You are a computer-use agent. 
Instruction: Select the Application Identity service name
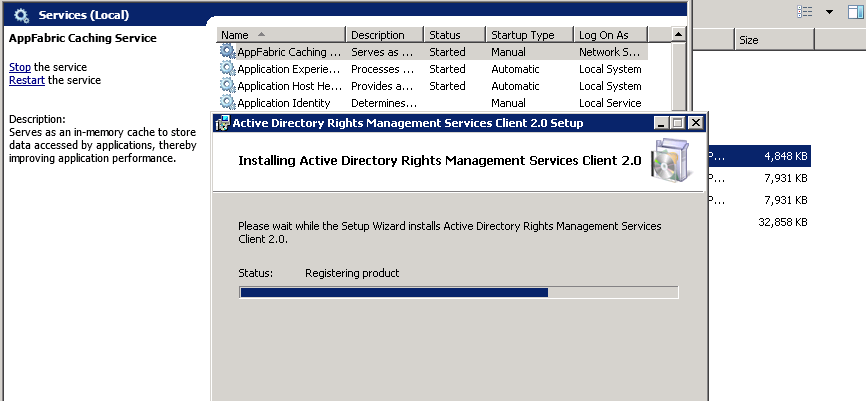(284, 103)
